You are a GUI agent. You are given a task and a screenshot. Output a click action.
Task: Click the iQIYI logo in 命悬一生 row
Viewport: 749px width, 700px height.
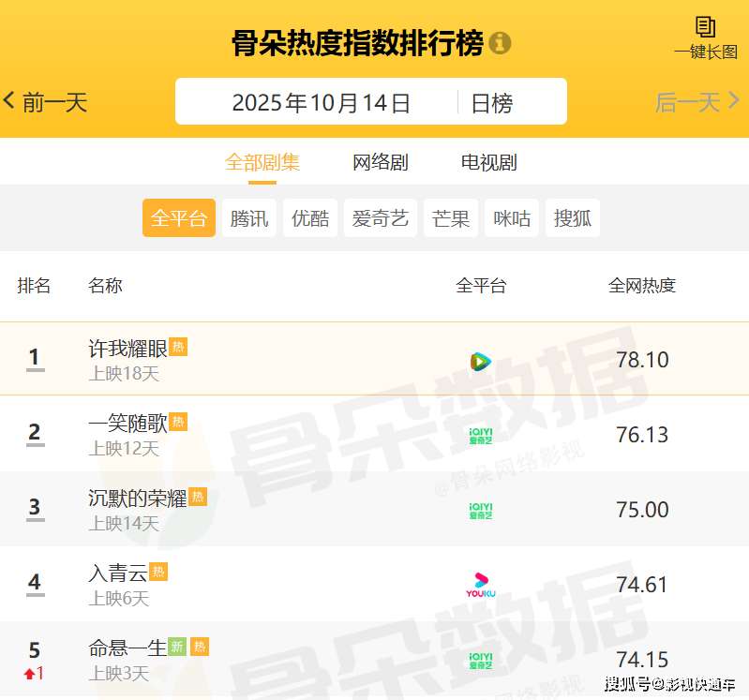480,660
